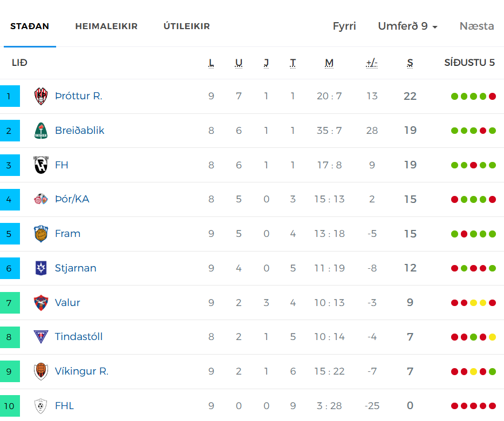Screen dimensions: 504x421
Task: Open the Breiðablik team link
Action: [80, 131]
